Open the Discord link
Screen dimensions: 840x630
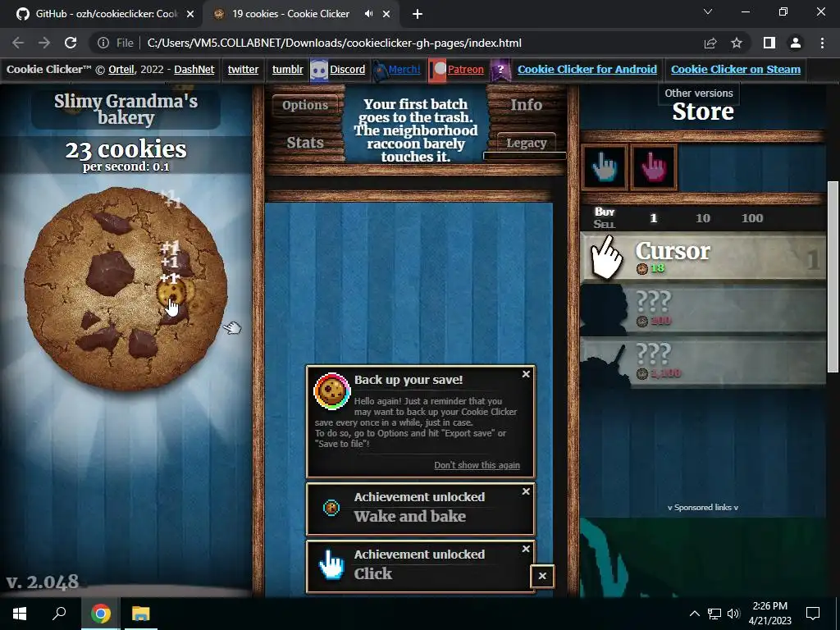tap(347, 69)
